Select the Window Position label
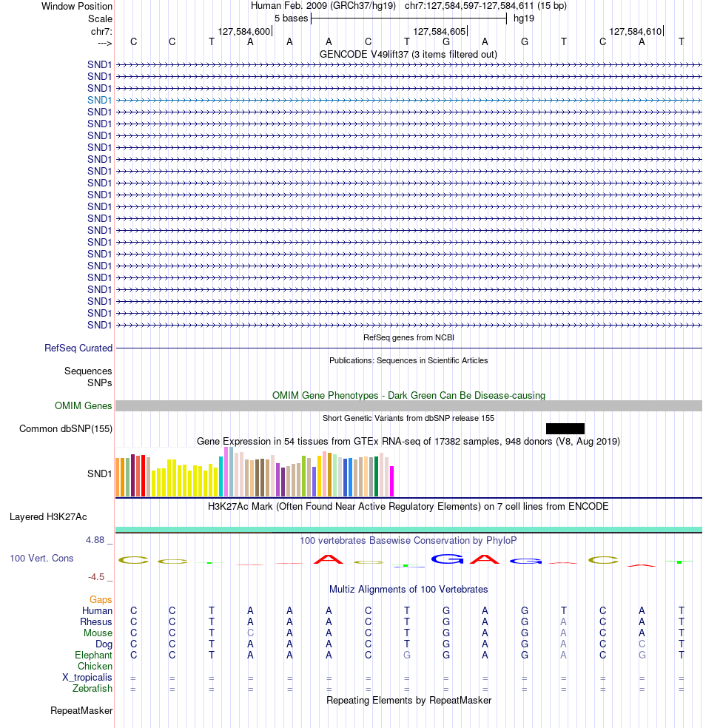Image resolution: width=703 pixels, height=728 pixels. click(x=77, y=7)
